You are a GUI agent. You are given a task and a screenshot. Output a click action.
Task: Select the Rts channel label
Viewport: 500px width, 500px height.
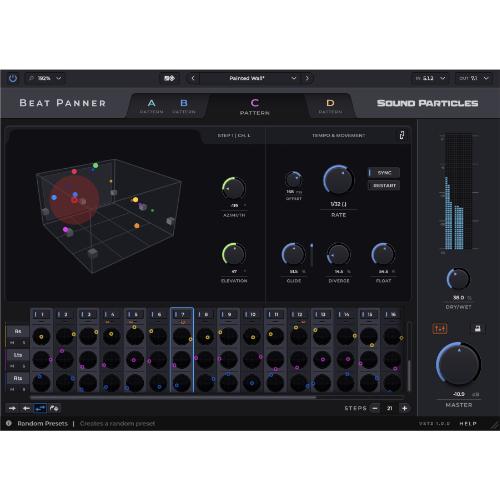pos(18,378)
